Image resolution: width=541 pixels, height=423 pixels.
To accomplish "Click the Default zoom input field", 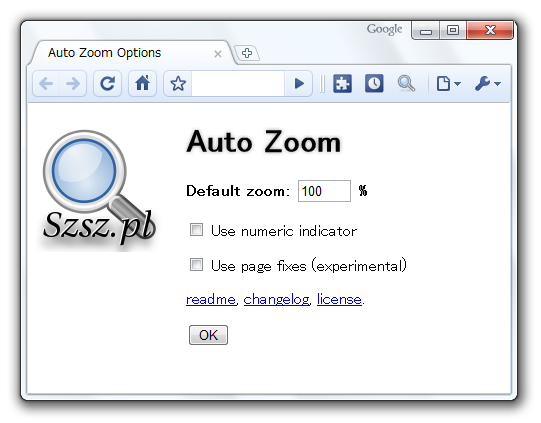I will 324,191.
